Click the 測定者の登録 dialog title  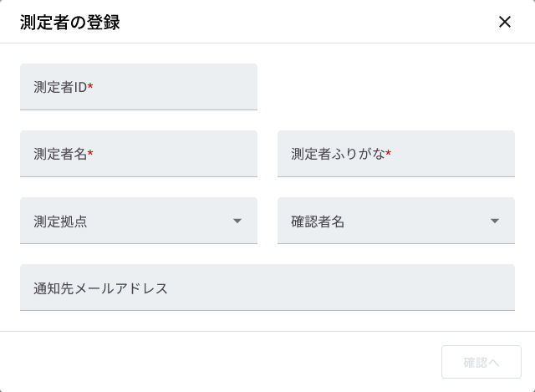coord(70,23)
